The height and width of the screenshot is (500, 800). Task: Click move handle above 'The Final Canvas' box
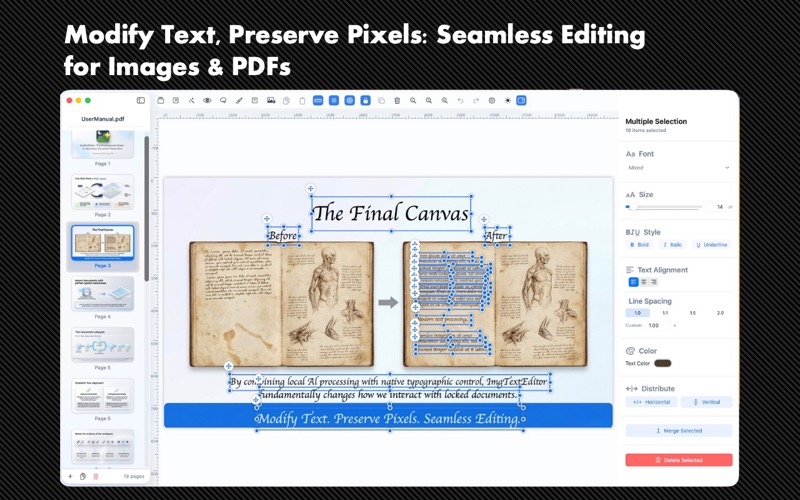[x=310, y=189]
